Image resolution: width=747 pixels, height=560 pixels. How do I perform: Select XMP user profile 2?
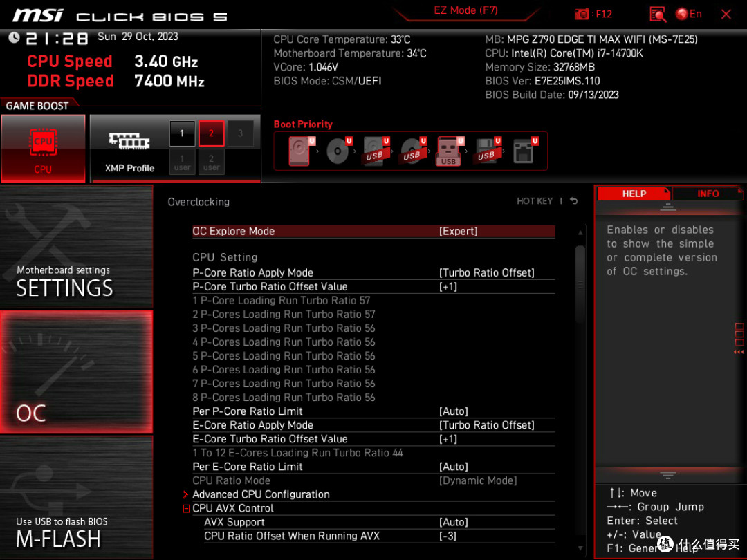pos(211,162)
